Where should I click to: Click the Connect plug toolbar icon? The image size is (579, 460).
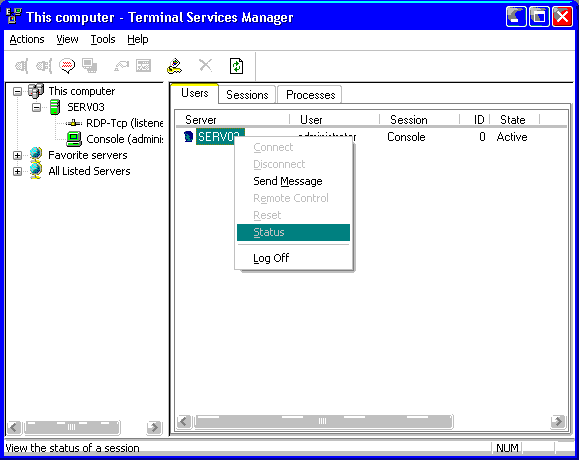point(21,66)
